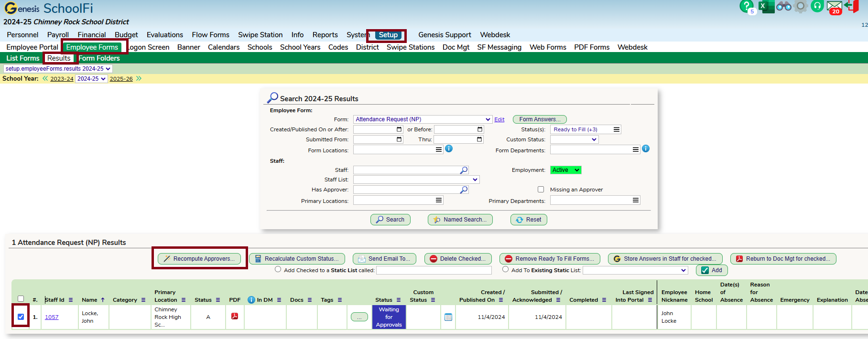The height and width of the screenshot is (339, 868).
Task: Open the Payroll menu
Action: (58, 35)
